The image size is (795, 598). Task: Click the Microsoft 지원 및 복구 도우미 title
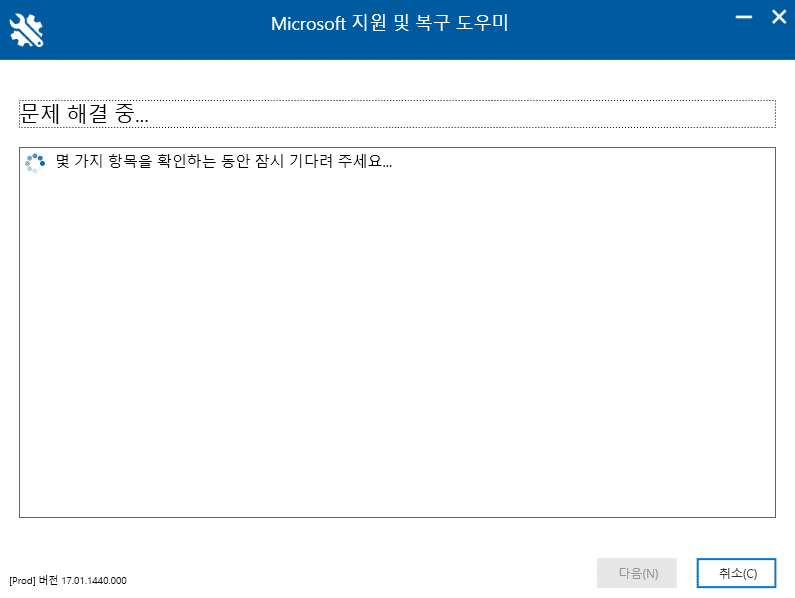point(389,23)
